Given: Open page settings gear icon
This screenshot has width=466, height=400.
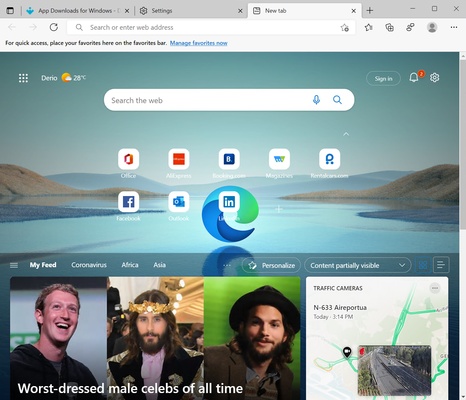Looking at the screenshot, I should [434, 78].
